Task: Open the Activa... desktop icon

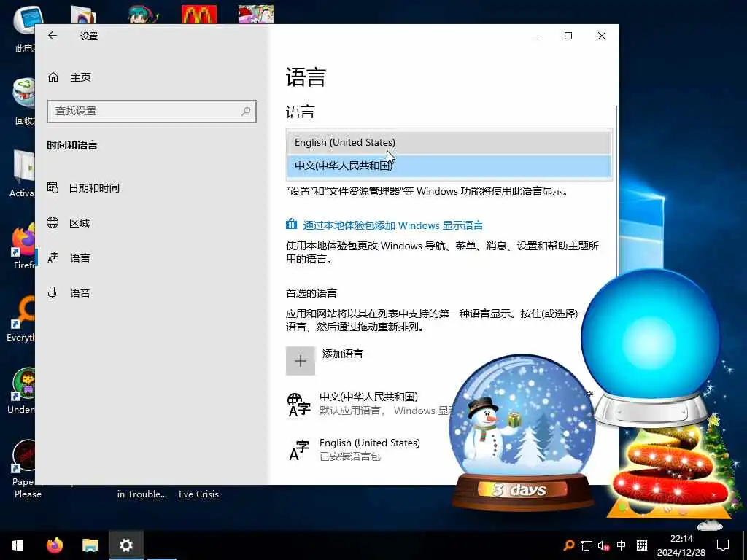Action: point(23,174)
